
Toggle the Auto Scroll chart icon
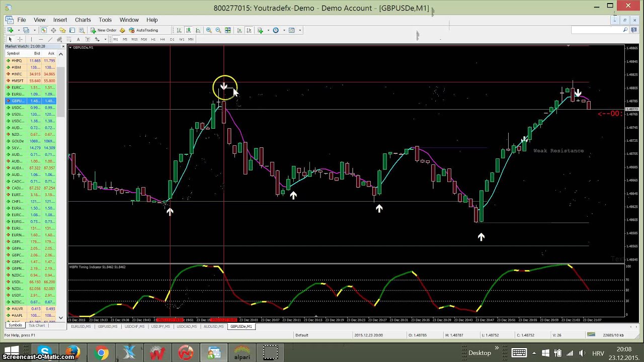[x=239, y=30]
